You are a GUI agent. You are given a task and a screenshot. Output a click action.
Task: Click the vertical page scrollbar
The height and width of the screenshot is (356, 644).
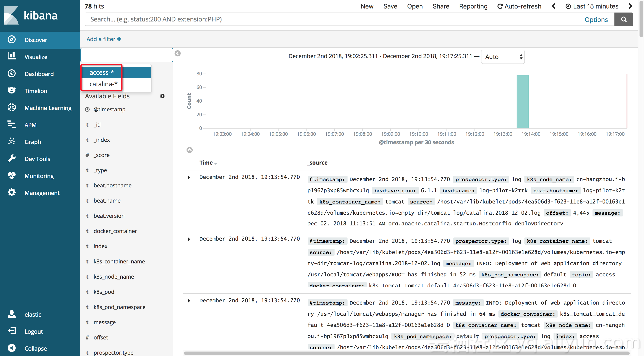pyautogui.click(x=641, y=19)
